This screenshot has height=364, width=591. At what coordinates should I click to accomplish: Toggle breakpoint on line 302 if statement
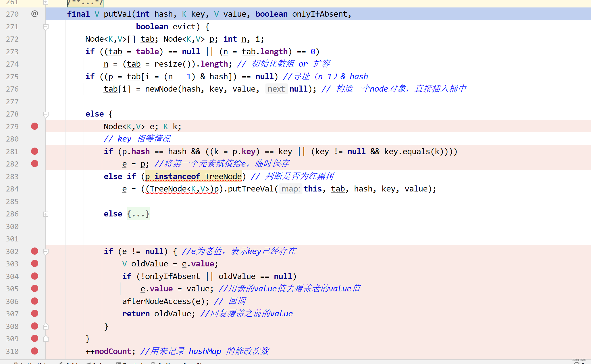pos(34,251)
